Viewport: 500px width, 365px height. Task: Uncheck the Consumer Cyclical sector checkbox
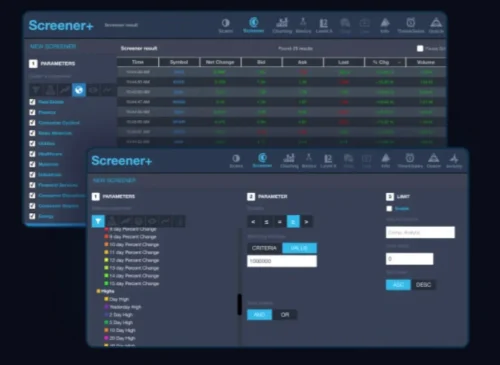[32, 123]
